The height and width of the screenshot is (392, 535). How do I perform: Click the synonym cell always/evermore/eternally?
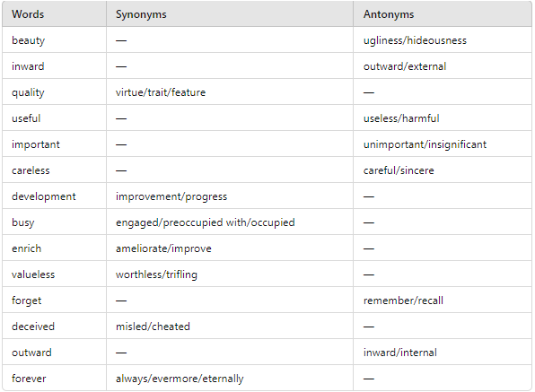point(180,379)
